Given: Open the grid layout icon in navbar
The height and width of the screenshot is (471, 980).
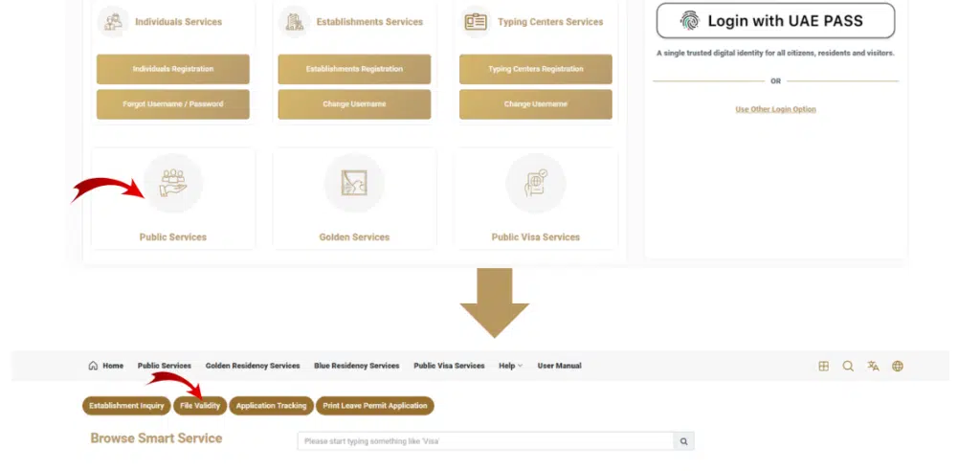Looking at the screenshot, I should (824, 366).
